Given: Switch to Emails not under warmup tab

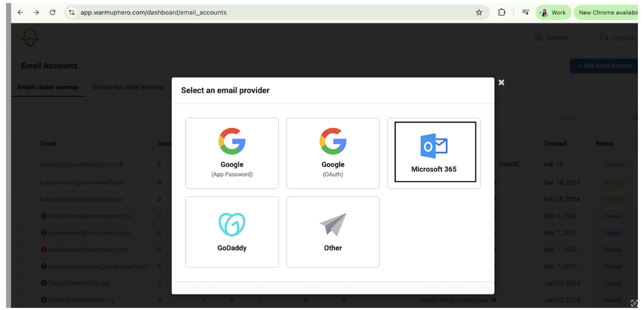Looking at the screenshot, I should point(128,87).
